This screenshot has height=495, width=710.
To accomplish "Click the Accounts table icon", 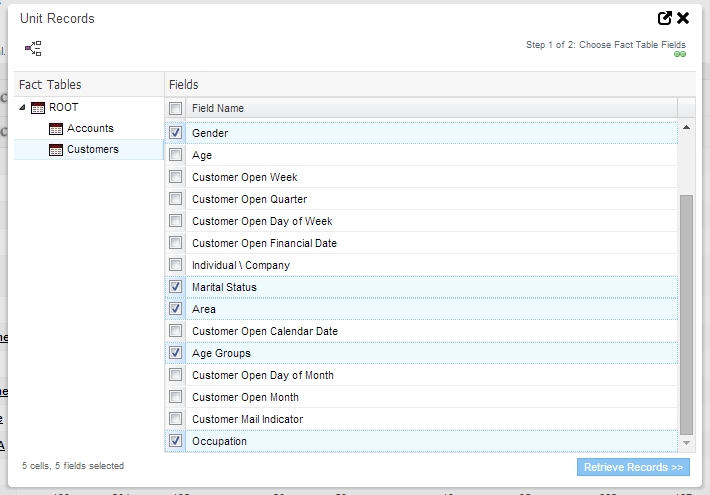I will pos(56,129).
